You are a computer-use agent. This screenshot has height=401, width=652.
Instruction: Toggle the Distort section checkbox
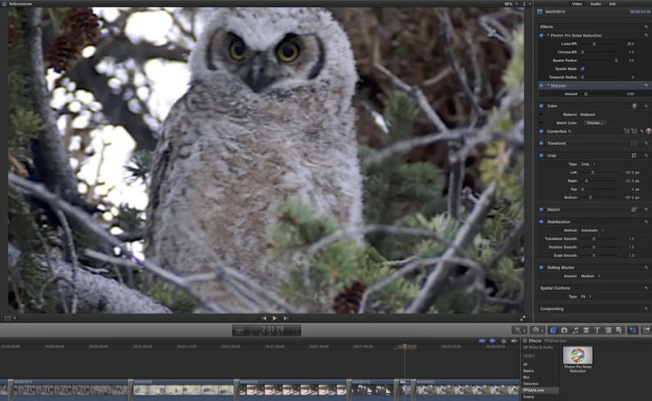coord(541,210)
